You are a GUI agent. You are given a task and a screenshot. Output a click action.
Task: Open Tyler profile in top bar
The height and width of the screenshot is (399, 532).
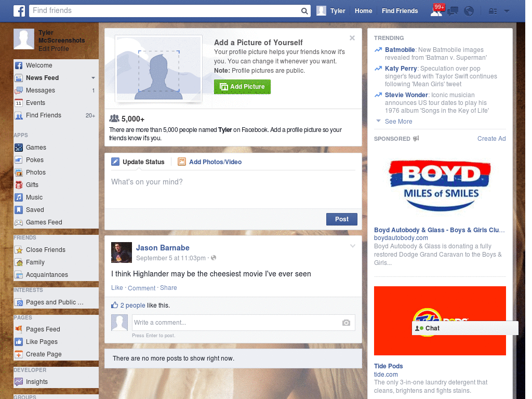point(331,11)
